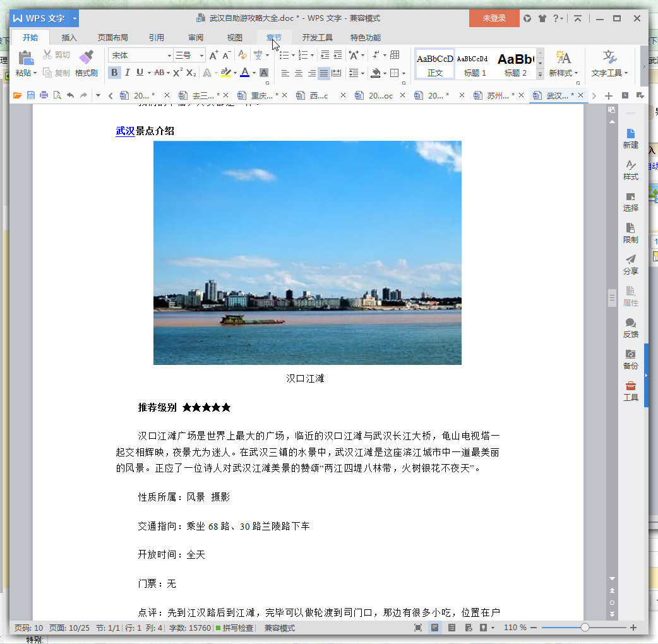Apply the 标题 2 style
This screenshot has width=658, height=644.
coord(515,64)
